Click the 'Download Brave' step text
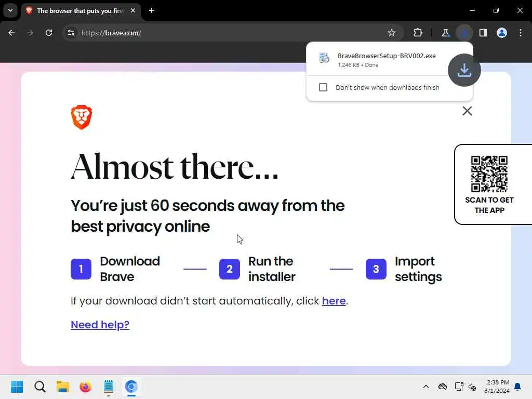Screen dimensions: 532x399 click(x=129, y=269)
